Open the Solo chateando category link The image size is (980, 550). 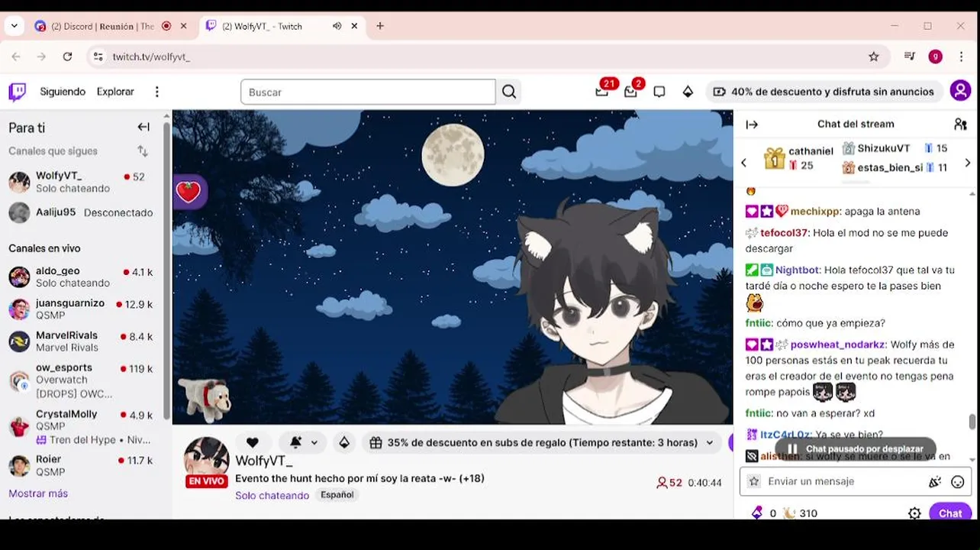[272, 495]
